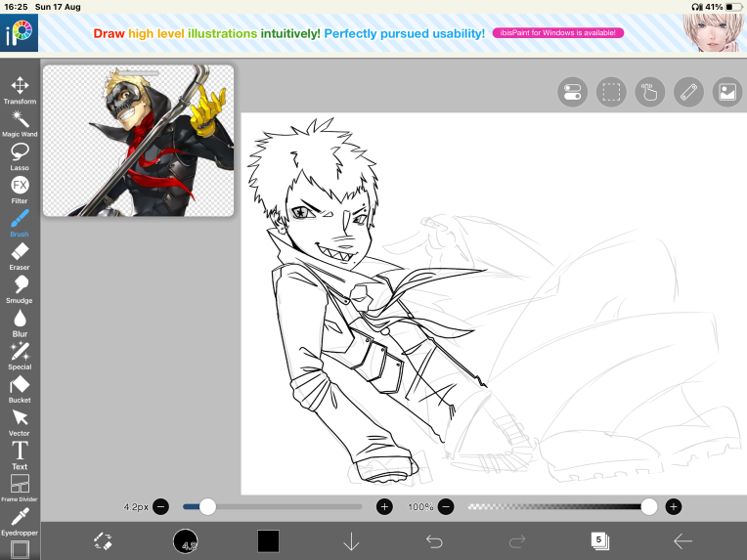This screenshot has height=560, width=747.
Task: Tap the headphones icon in status bar
Action: 697,7
